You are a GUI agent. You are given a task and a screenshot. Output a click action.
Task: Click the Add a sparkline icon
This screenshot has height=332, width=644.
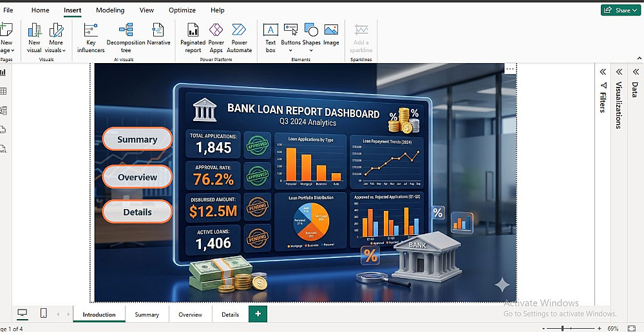click(x=361, y=30)
